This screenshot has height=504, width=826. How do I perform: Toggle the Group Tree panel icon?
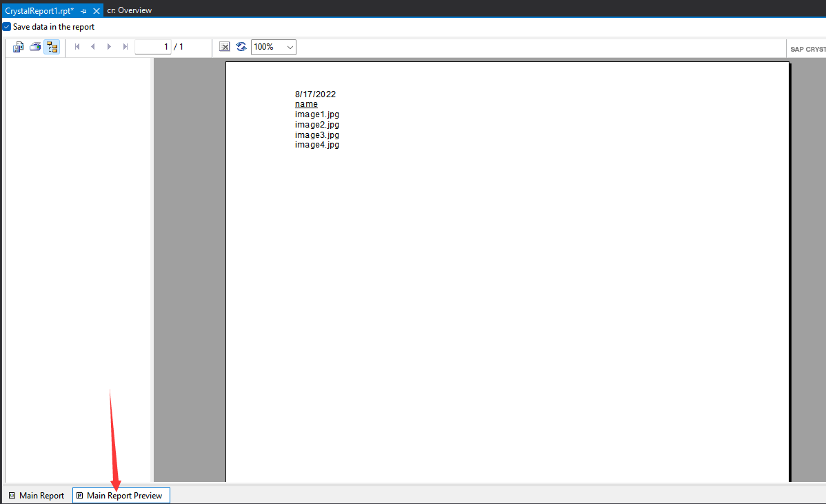tap(52, 46)
